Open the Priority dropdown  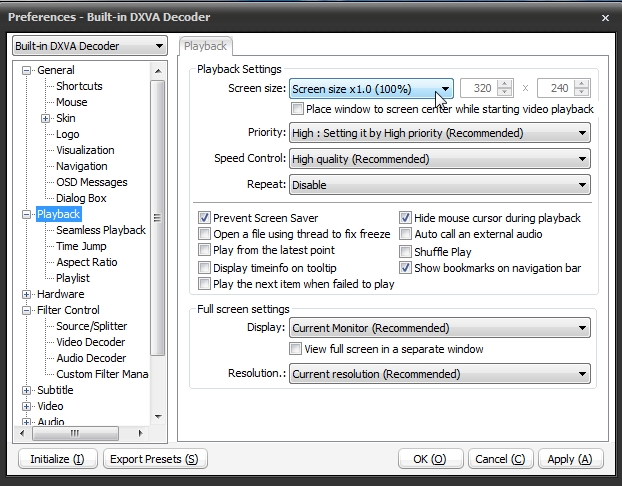(x=440, y=133)
